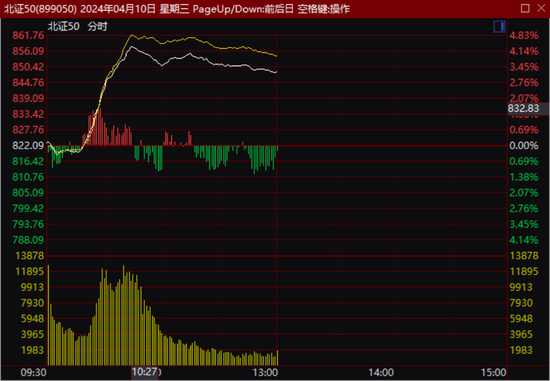Click the 822.09 previous close label
This screenshot has width=550, height=381.
(28, 145)
